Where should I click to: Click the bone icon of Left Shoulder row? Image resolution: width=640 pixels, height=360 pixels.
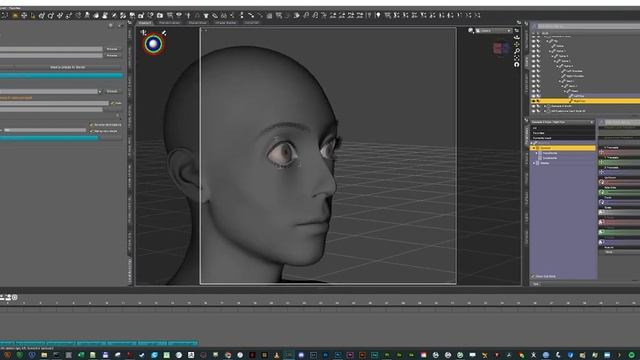click(x=563, y=71)
